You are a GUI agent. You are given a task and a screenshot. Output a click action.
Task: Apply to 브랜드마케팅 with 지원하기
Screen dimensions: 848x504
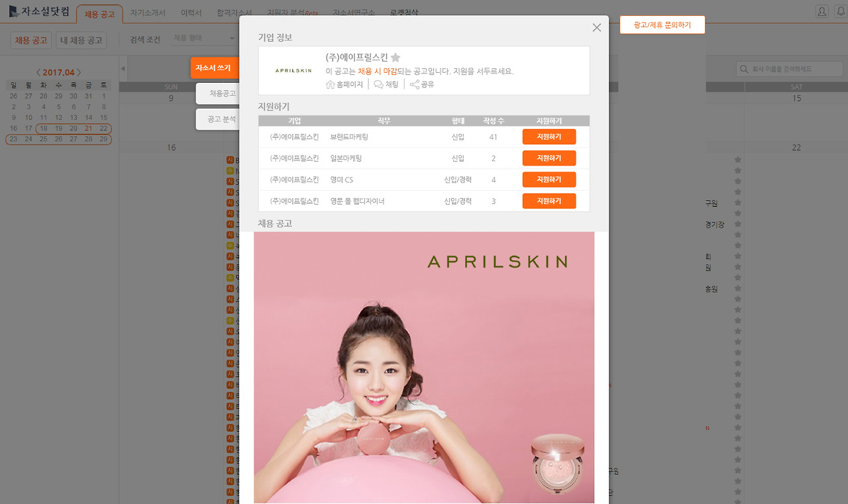click(549, 136)
